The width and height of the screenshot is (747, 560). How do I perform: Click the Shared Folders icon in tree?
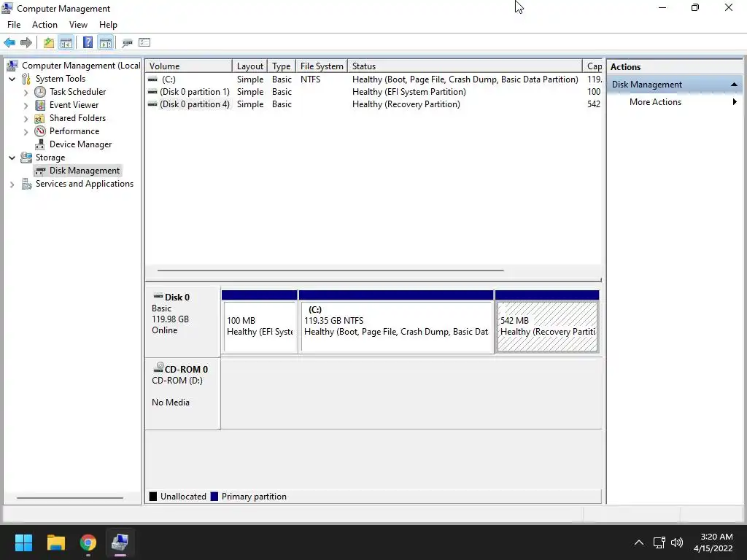[x=40, y=118]
